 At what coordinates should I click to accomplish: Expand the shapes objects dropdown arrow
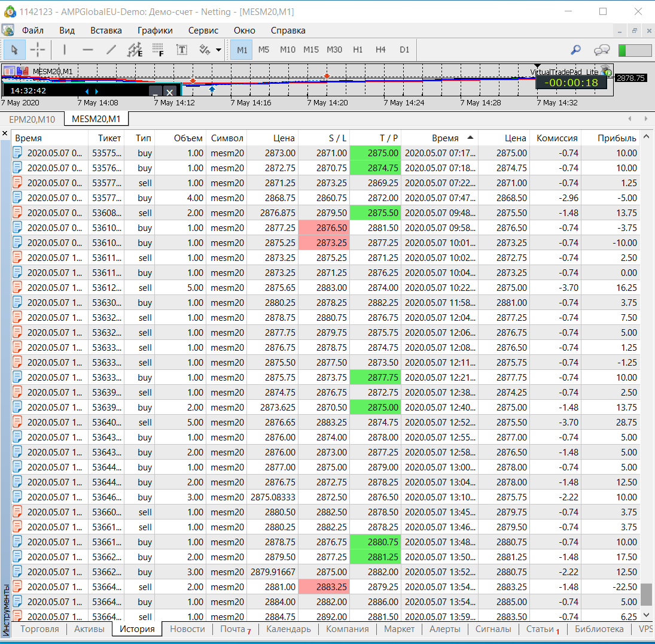point(219,50)
